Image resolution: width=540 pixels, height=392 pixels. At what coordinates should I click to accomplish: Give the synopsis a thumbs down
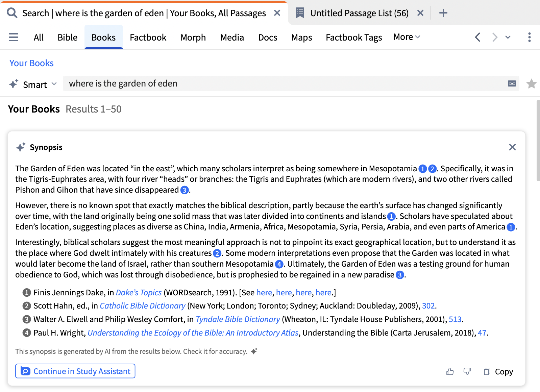point(467,371)
